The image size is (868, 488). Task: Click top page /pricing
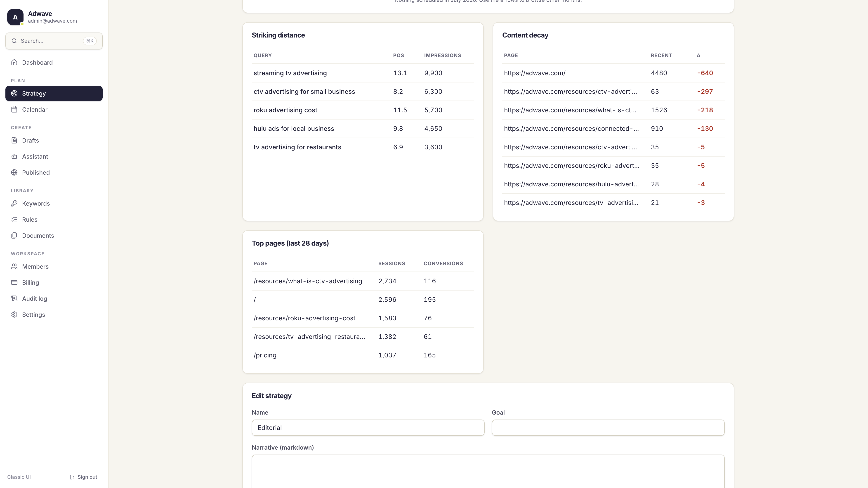265,355
